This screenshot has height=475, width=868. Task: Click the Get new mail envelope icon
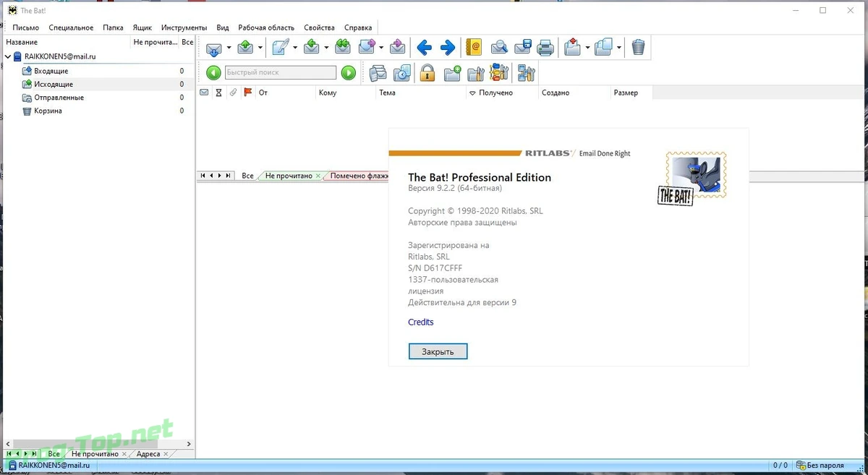pos(214,48)
